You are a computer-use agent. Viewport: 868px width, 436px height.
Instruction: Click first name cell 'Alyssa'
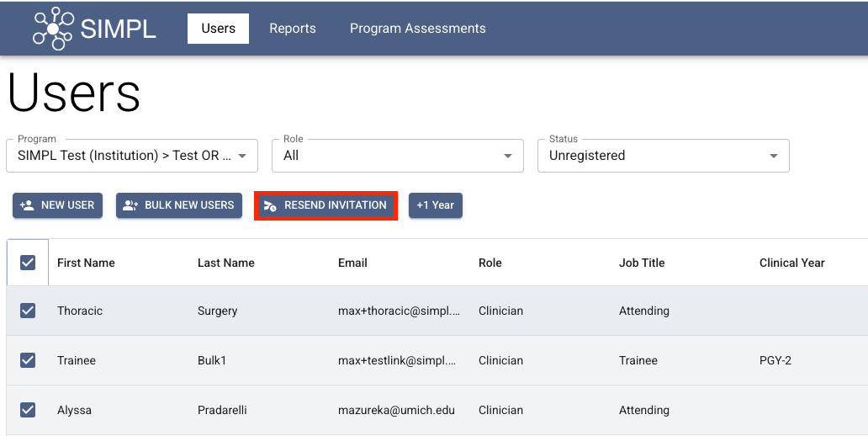[74, 411]
